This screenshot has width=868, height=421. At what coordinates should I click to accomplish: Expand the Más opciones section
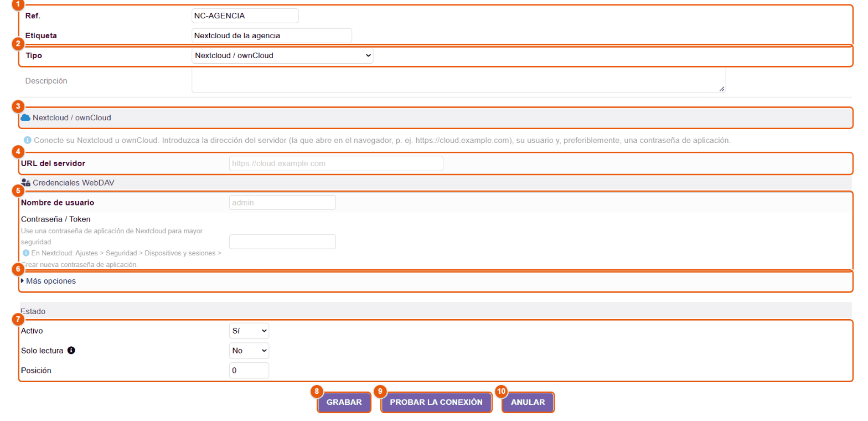click(x=48, y=281)
